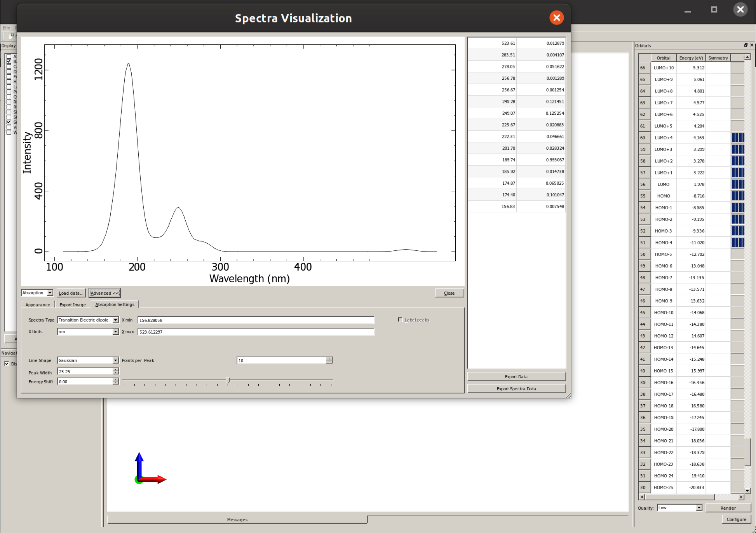
Task: Switch to the Appearance tab
Action: click(38, 305)
